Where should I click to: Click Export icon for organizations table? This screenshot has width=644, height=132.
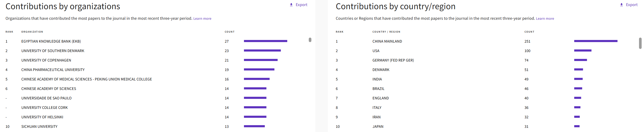[x=291, y=5]
